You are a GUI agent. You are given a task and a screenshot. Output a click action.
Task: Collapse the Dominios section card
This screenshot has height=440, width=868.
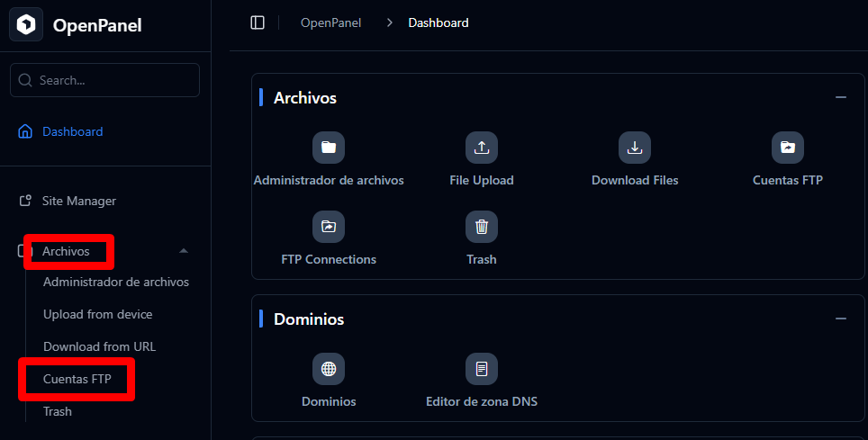tap(840, 319)
